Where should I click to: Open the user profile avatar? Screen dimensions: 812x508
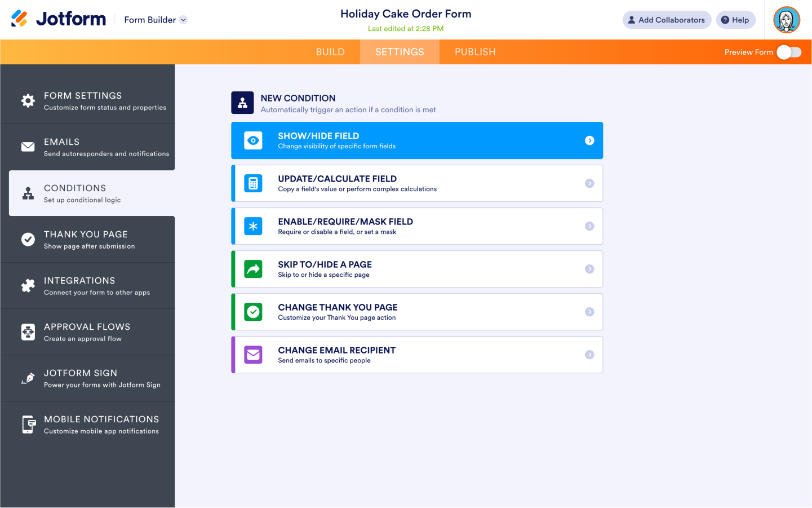point(787,20)
